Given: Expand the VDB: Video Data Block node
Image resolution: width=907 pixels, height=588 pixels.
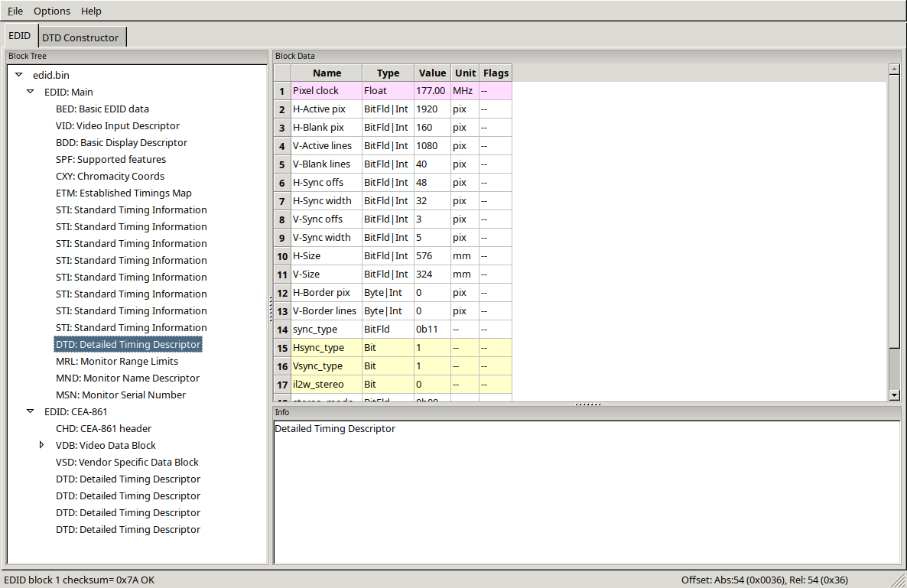Looking at the screenshot, I should coord(41,444).
